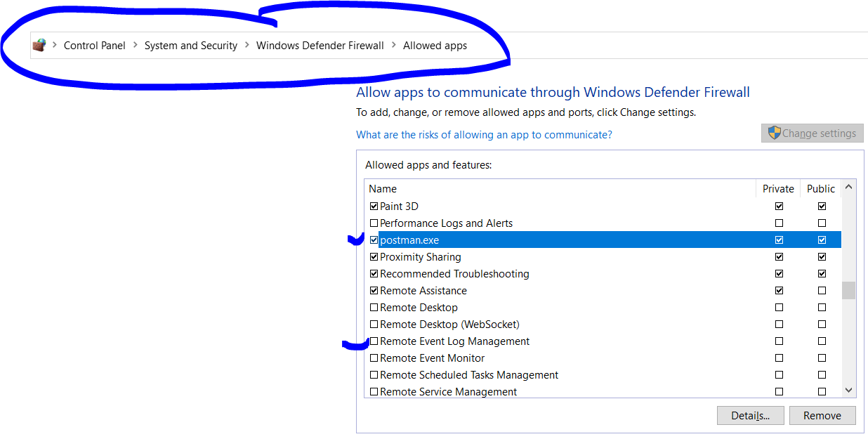Click the Details button

(750, 416)
